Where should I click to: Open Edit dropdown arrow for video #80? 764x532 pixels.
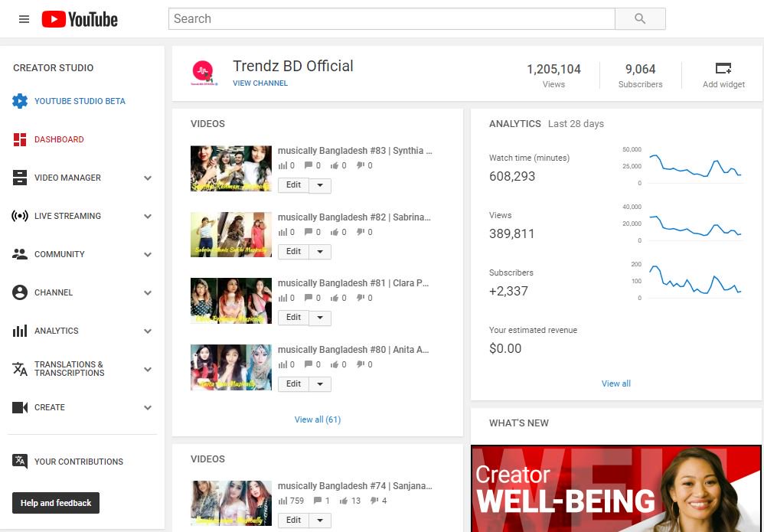pyautogui.click(x=320, y=384)
